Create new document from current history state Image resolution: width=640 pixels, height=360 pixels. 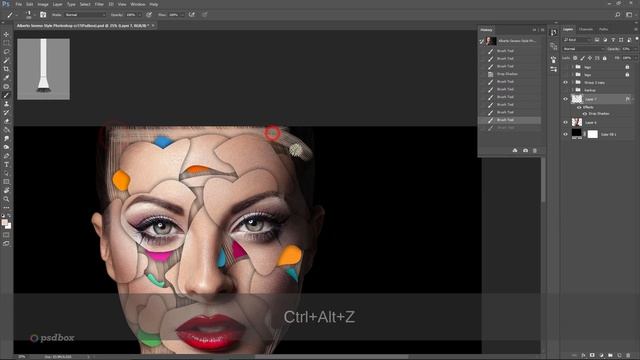click(x=515, y=151)
